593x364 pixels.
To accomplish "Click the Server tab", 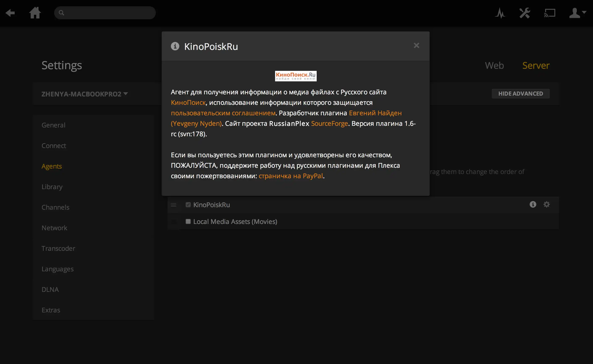I will (536, 66).
